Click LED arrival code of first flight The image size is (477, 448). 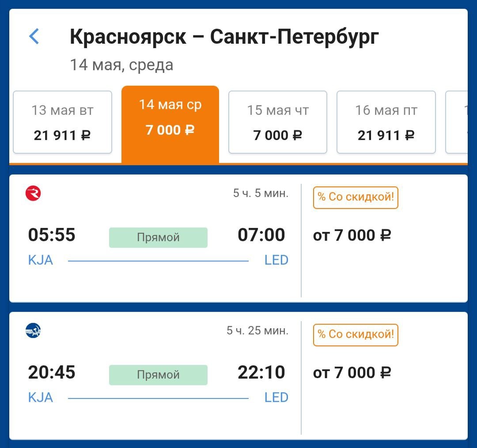click(276, 260)
